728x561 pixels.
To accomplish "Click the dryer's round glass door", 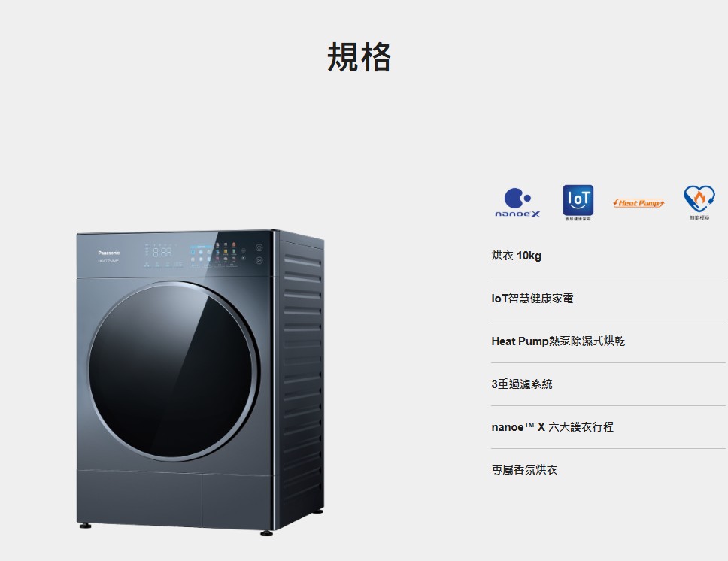I will 172,371.
